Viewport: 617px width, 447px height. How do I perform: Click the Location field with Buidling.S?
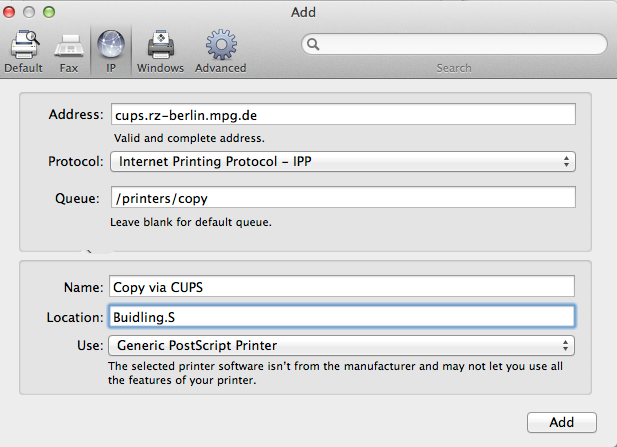pyautogui.click(x=342, y=316)
